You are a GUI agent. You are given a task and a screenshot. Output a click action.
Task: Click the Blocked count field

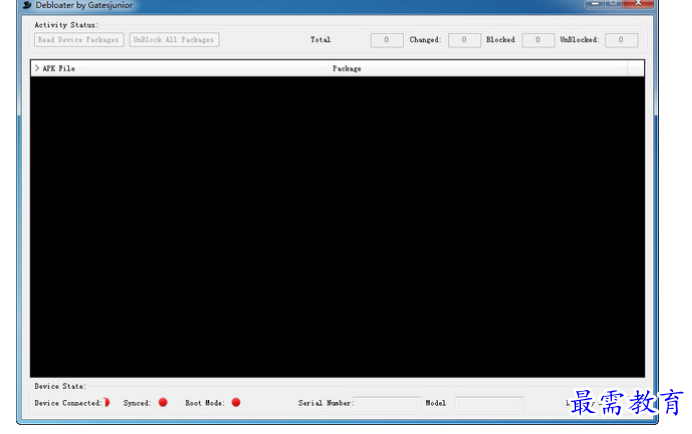[x=538, y=40]
